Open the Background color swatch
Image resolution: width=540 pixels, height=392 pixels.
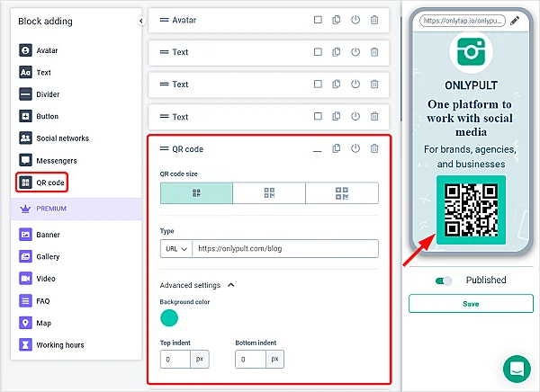click(x=169, y=317)
